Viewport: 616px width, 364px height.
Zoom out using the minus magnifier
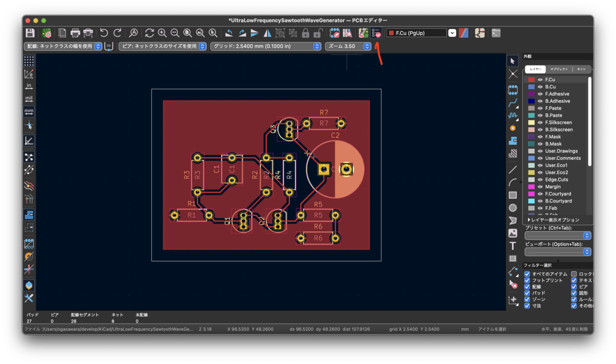click(175, 33)
